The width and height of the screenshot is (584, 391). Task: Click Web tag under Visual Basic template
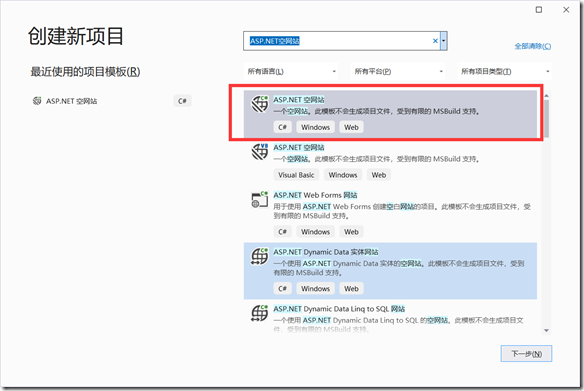pos(379,175)
